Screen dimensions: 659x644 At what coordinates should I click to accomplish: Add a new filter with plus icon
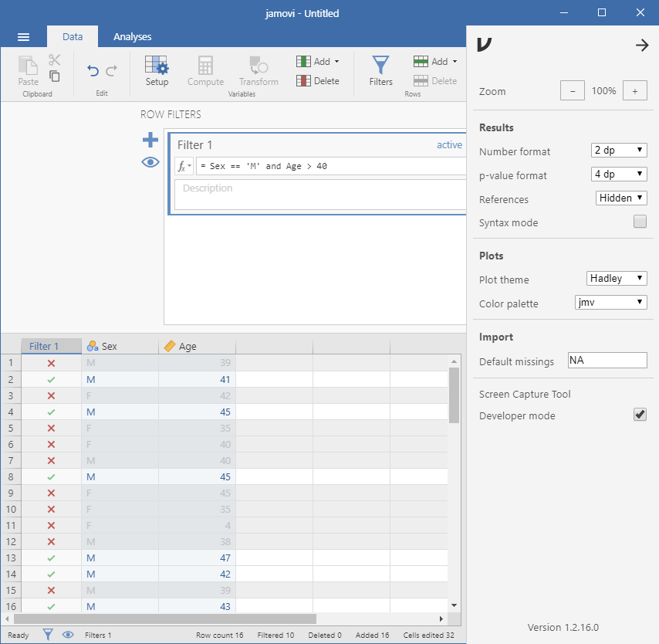150,140
